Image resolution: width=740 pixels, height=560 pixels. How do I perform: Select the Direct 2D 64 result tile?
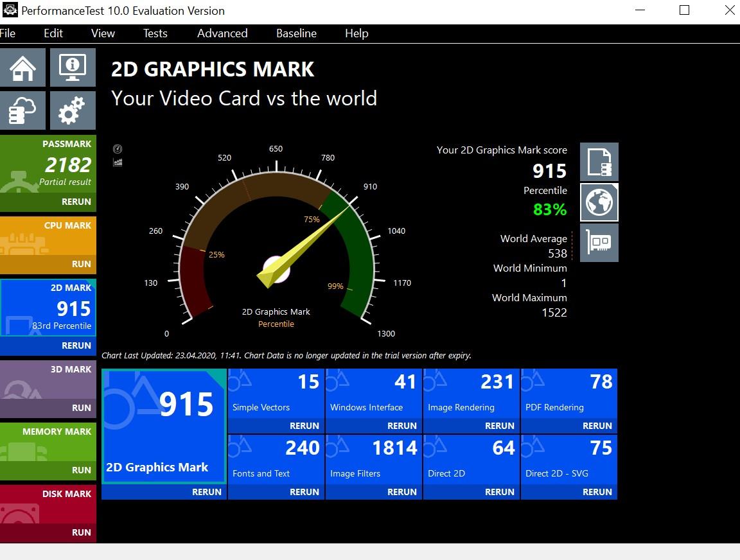pyautogui.click(x=471, y=460)
